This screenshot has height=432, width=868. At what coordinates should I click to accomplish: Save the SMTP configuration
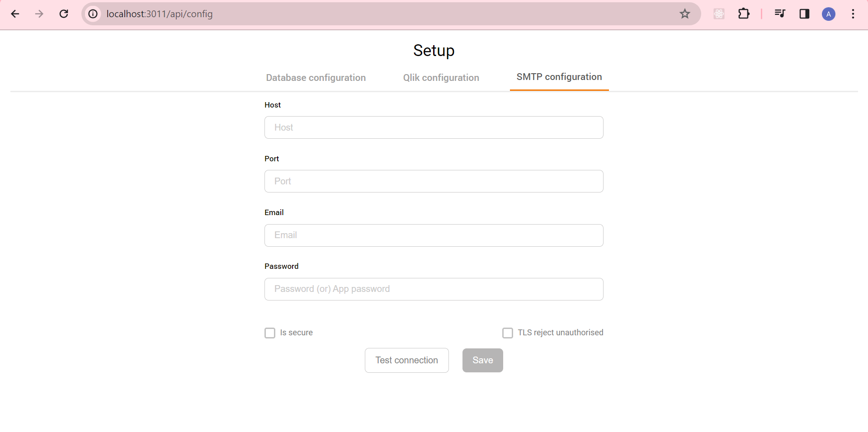tap(482, 360)
